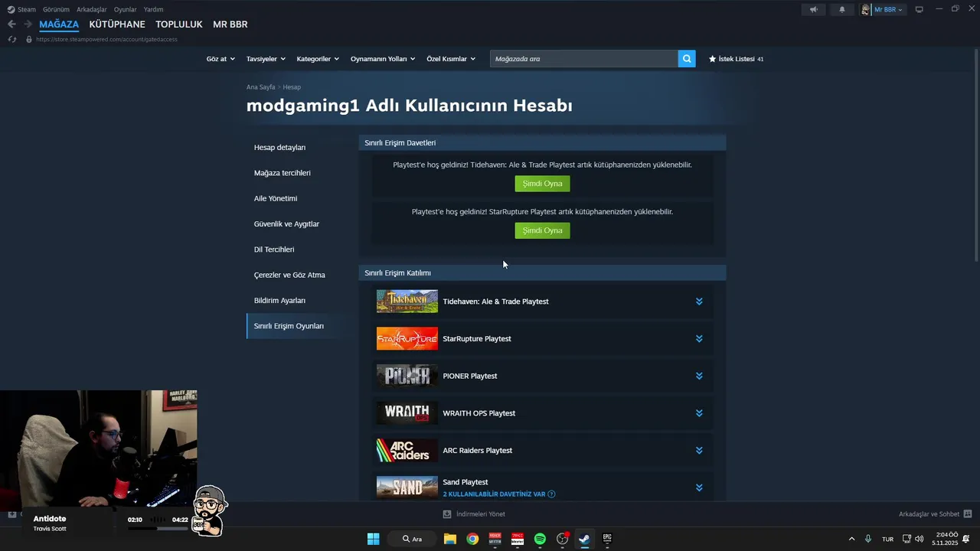Expand WRAITH OPS Playtest entry
The image size is (980, 551).
point(699,413)
